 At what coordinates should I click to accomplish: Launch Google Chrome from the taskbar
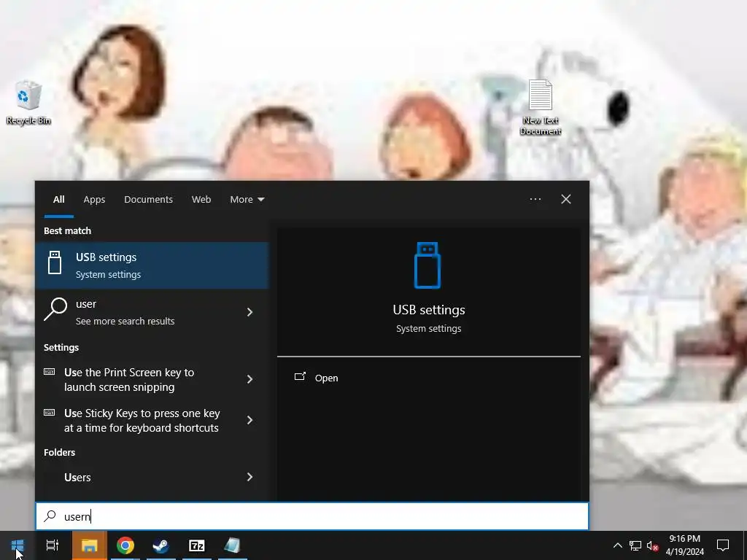pos(125,545)
